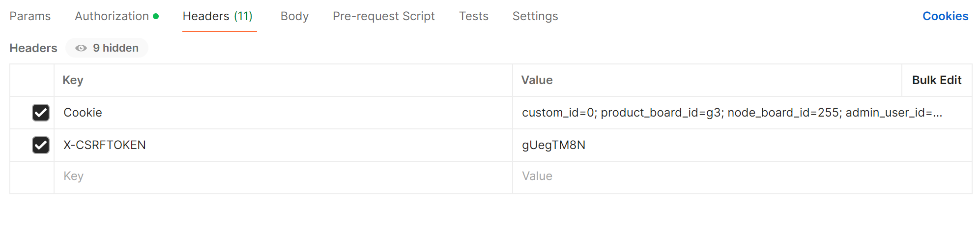Uncheck the Cookie header checkbox
Screen dimensions: 980x242
pos(41,113)
